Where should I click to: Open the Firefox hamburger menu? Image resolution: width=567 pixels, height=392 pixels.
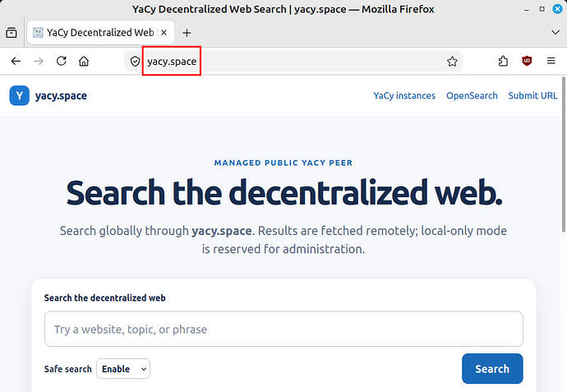[x=551, y=61]
